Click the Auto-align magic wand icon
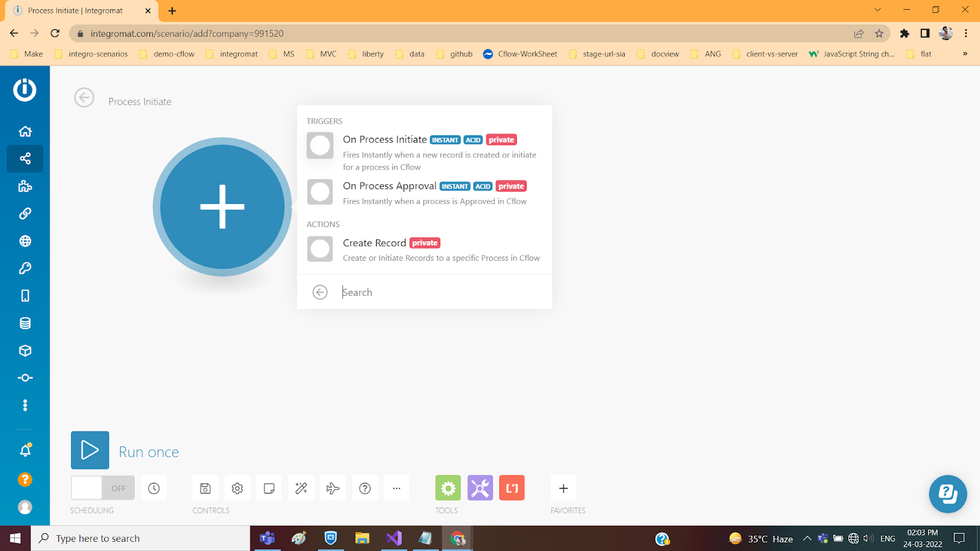This screenshot has height=551, width=980. tap(301, 488)
